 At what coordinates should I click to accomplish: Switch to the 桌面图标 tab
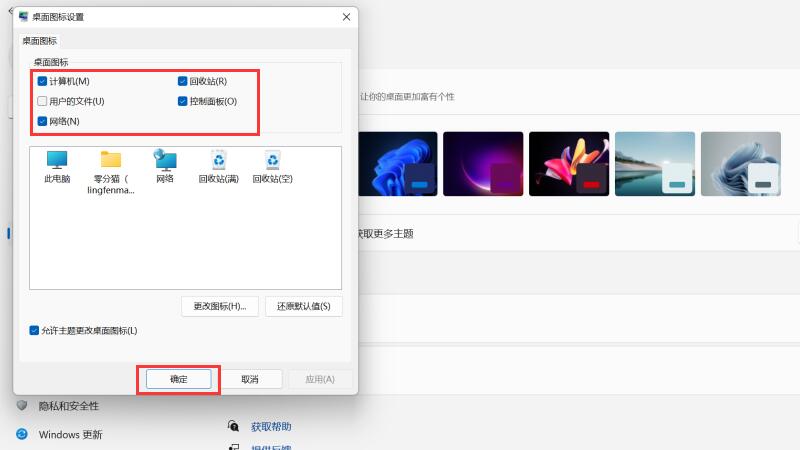[x=40, y=41]
